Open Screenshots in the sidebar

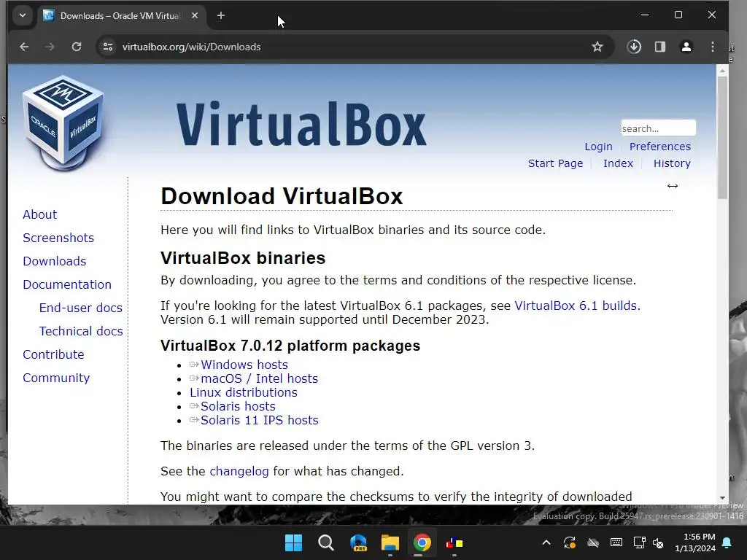[58, 238]
